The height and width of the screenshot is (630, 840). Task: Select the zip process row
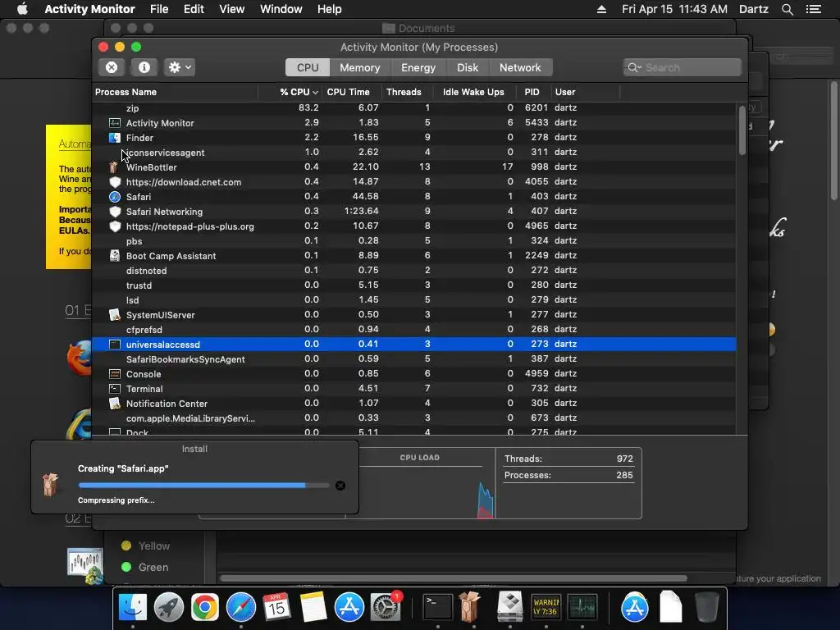(414, 108)
